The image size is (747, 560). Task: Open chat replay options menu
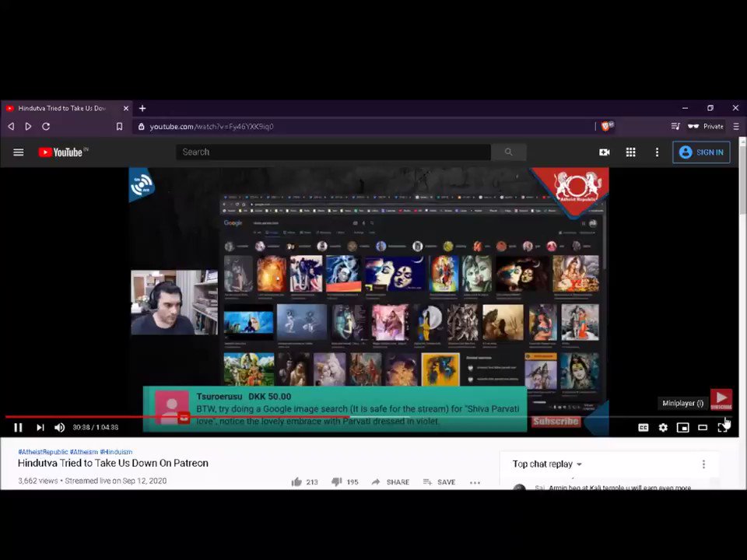703,464
